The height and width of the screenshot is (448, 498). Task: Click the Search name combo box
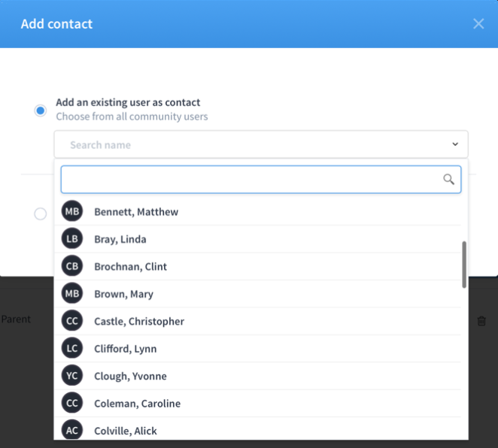[261, 144]
